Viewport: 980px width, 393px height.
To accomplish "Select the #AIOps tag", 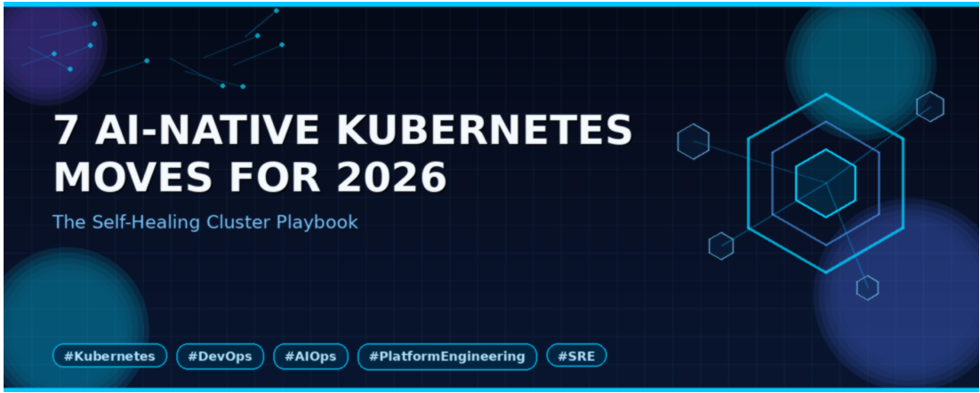I will [310, 357].
